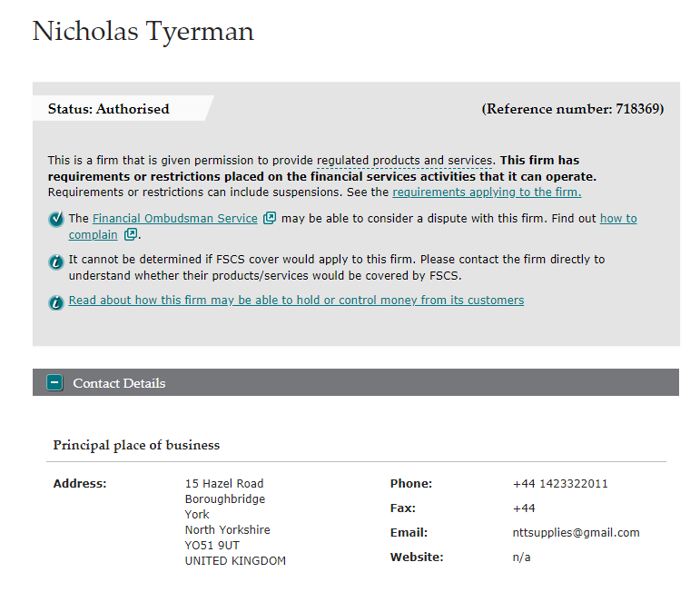Image resolution: width=700 pixels, height=592 pixels.
Task: Click the Contact Details section header bar
Action: (x=356, y=382)
